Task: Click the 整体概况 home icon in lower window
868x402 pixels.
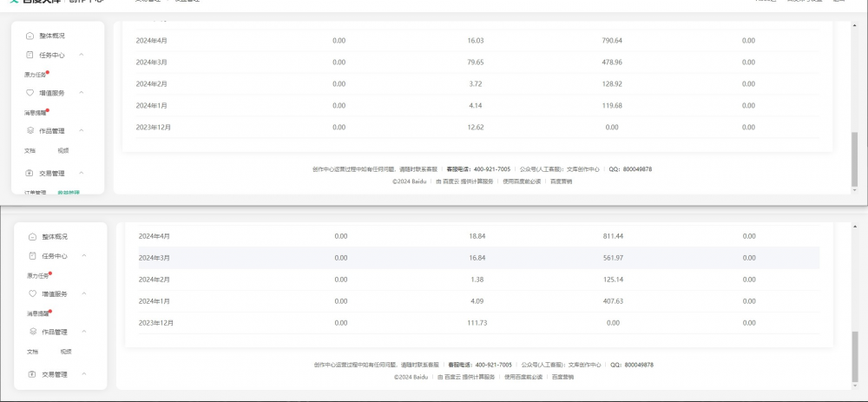Action: (33, 237)
